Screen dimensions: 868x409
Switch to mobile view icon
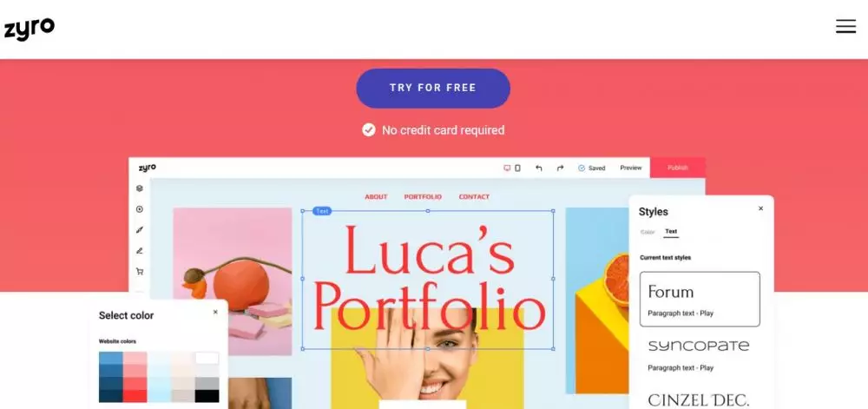(517, 168)
